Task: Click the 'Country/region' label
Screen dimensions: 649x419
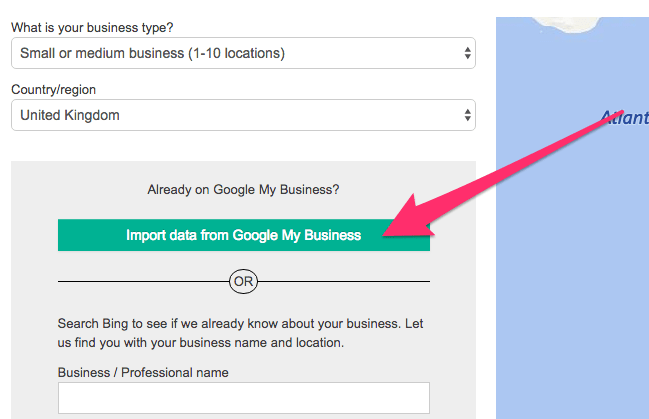Action: pyautogui.click(x=53, y=89)
